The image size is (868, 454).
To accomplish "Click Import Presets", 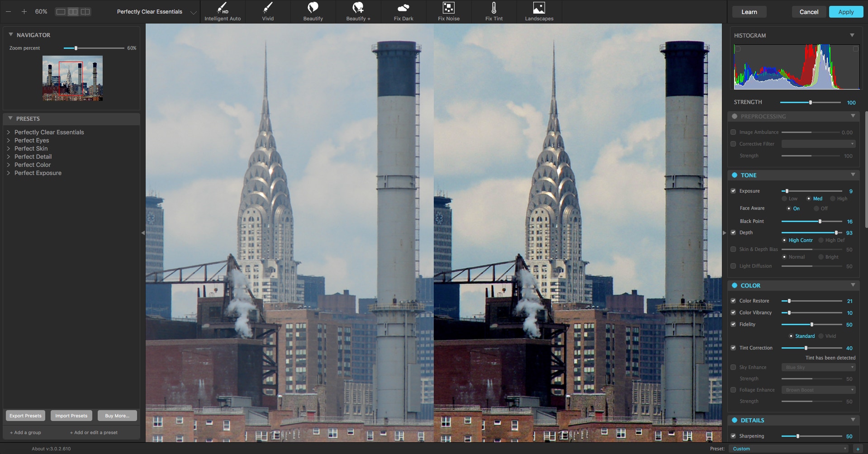I will [71, 416].
